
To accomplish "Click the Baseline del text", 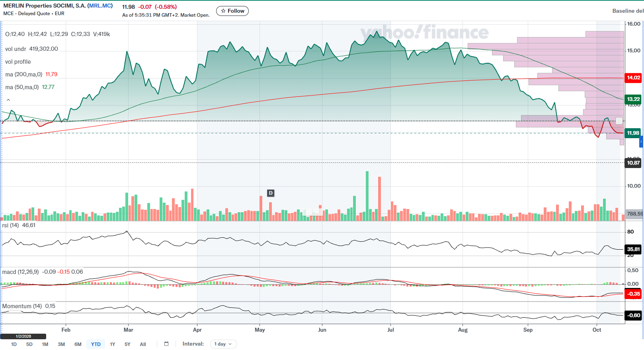I will click(628, 11).
